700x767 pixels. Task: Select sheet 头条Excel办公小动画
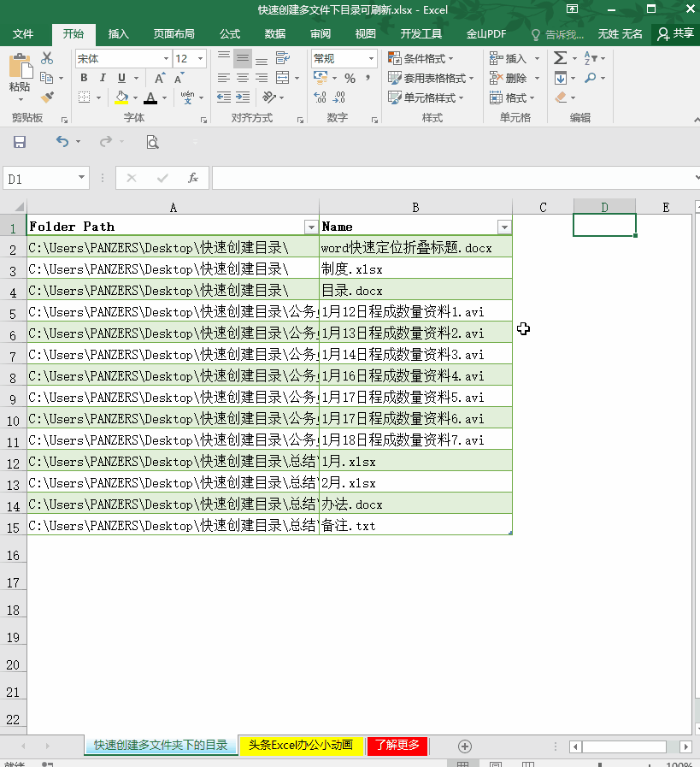click(301, 745)
